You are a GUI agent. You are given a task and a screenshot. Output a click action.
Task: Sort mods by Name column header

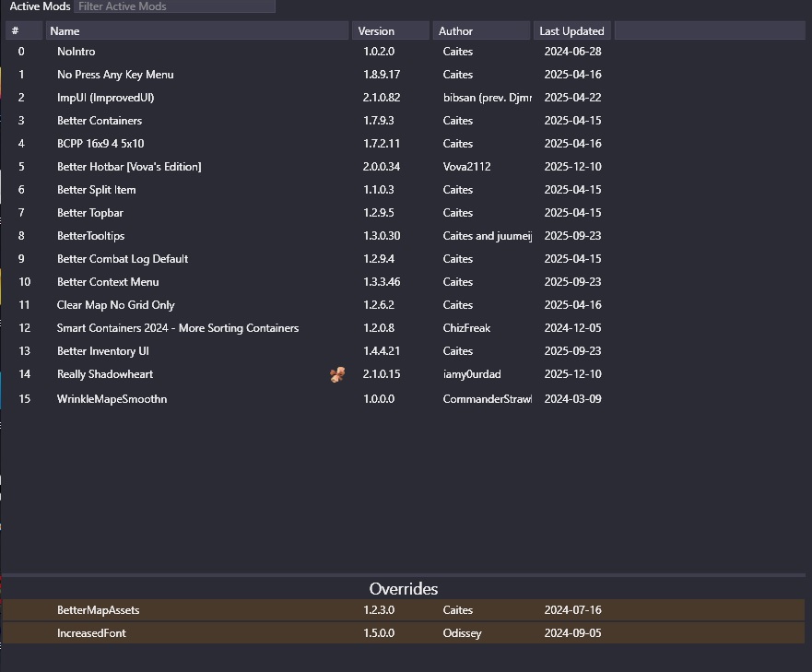[197, 30]
